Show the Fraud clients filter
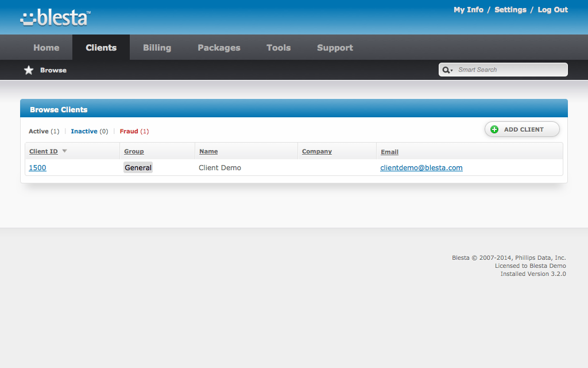Viewport: 588px width, 368px height. (x=129, y=131)
